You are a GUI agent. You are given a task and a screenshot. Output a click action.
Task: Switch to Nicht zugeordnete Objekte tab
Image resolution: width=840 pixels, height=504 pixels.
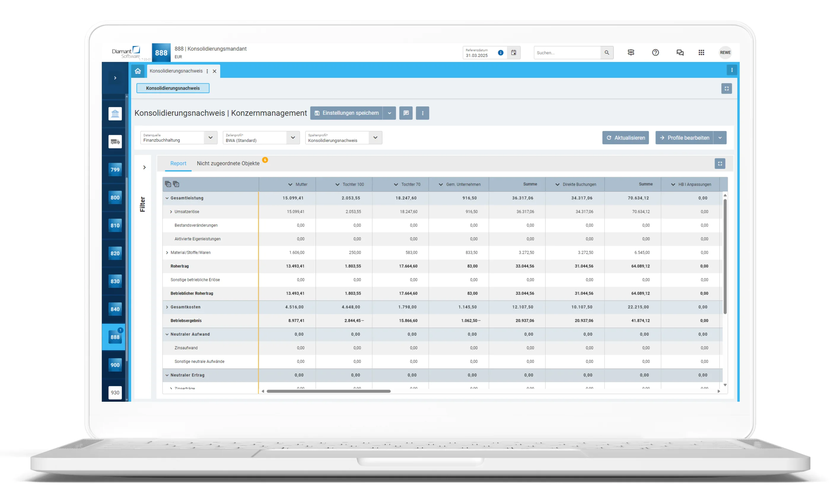tap(228, 163)
